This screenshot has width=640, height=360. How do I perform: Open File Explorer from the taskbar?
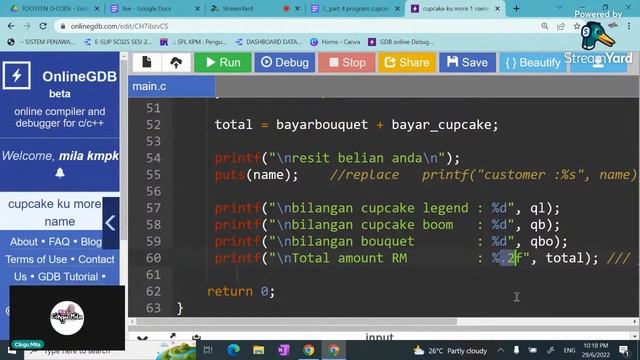pos(258,350)
